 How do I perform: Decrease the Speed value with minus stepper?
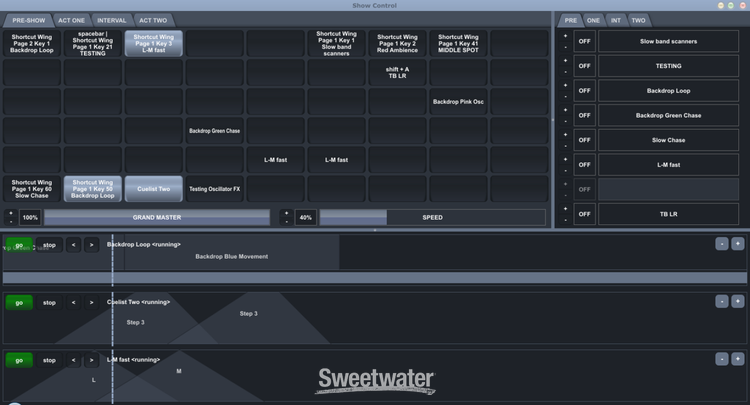(286, 221)
